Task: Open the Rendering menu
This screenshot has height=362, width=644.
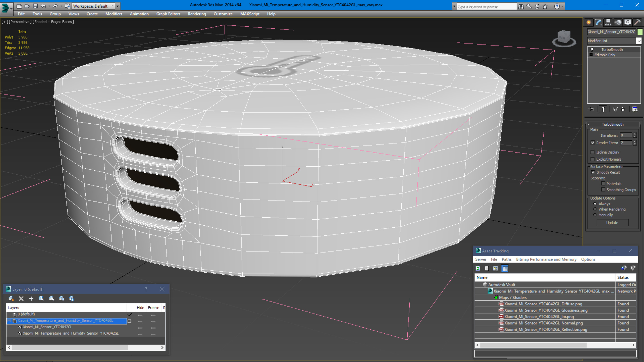Action: [197, 14]
